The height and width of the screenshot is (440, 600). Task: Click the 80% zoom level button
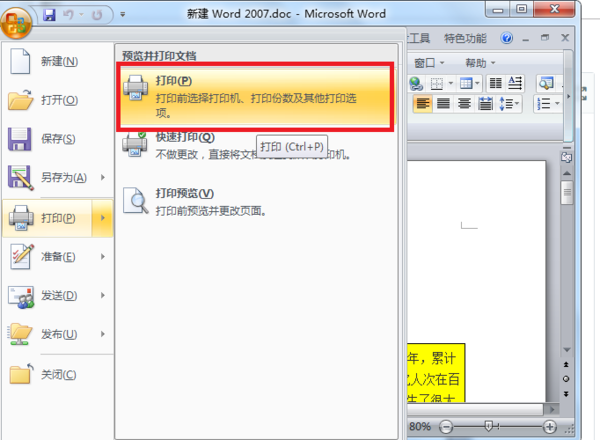(420, 426)
